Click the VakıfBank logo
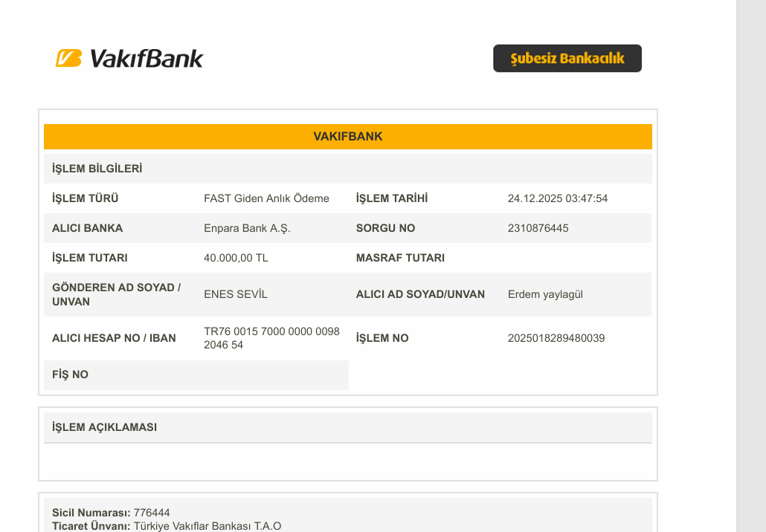766x532 pixels. 129,58
